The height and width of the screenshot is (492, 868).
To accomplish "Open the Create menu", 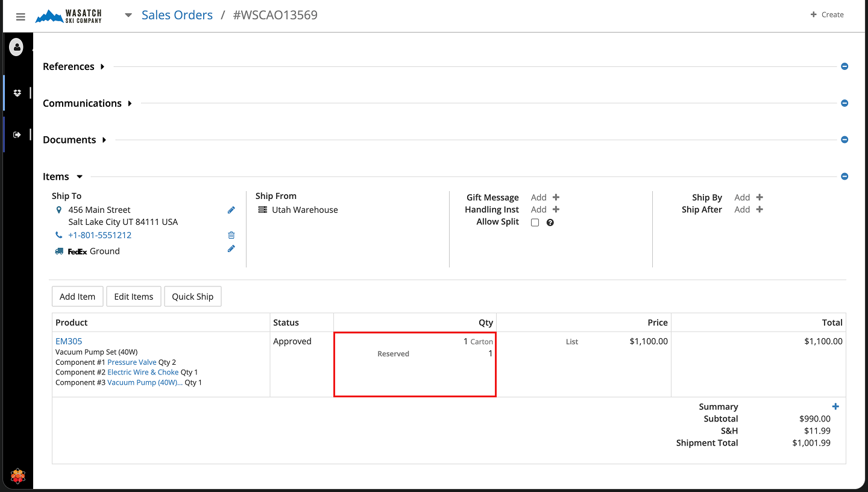I will click(x=827, y=14).
